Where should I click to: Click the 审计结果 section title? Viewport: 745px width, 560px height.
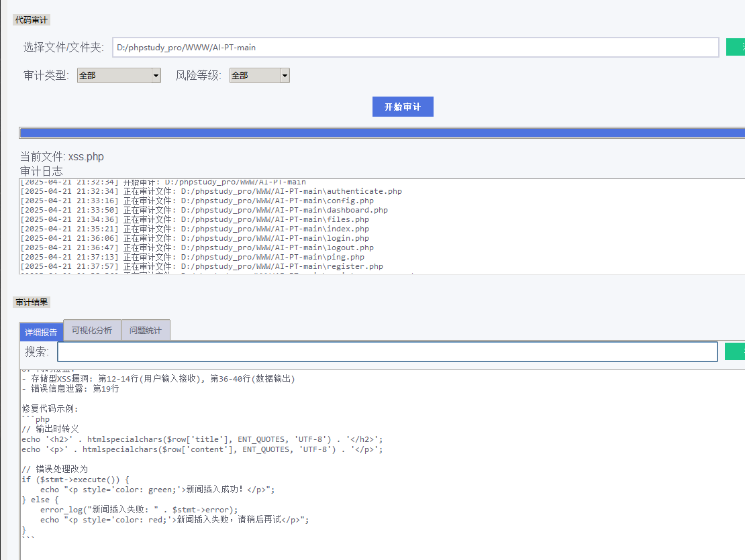[x=32, y=302]
